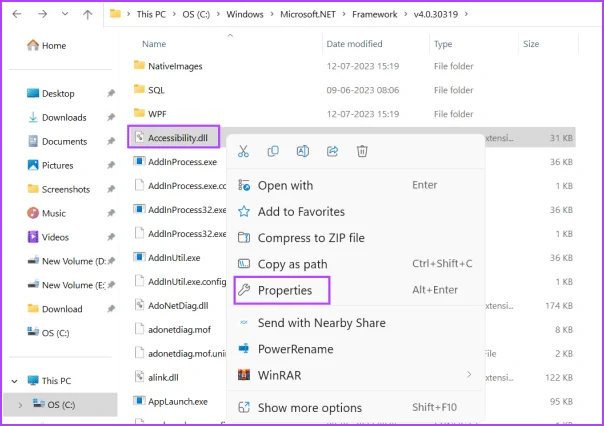Image resolution: width=604 pixels, height=426 pixels.
Task: Unpin Desktop using its pin icon
Action: click(x=111, y=93)
